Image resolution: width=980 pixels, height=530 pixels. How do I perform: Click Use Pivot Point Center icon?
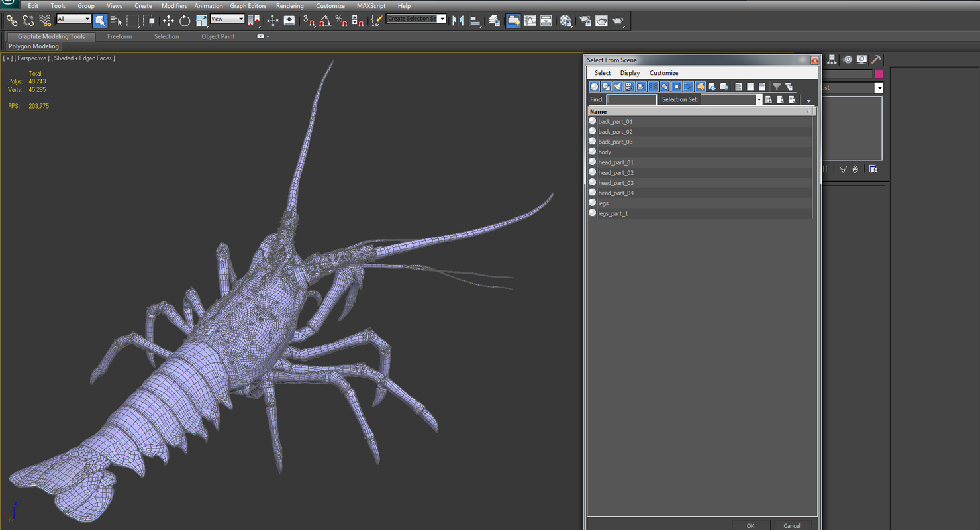tap(254, 21)
